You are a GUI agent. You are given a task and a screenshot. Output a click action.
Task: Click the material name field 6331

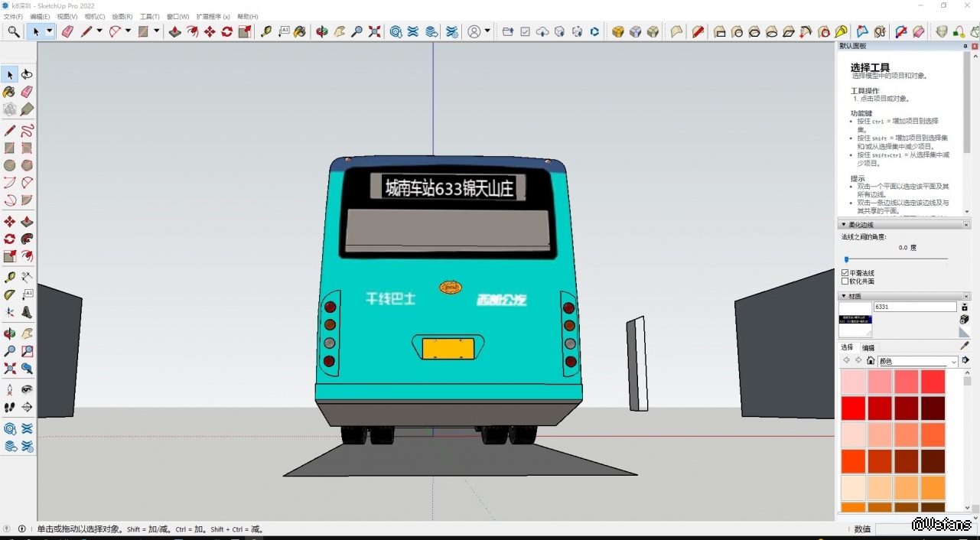tap(915, 307)
